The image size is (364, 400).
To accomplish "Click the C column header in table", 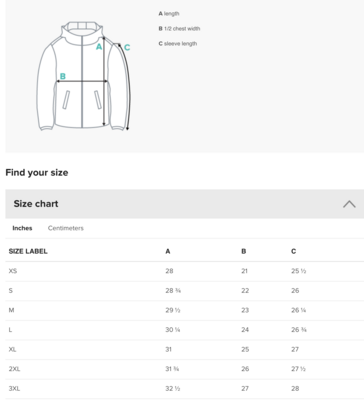I will [x=293, y=251].
